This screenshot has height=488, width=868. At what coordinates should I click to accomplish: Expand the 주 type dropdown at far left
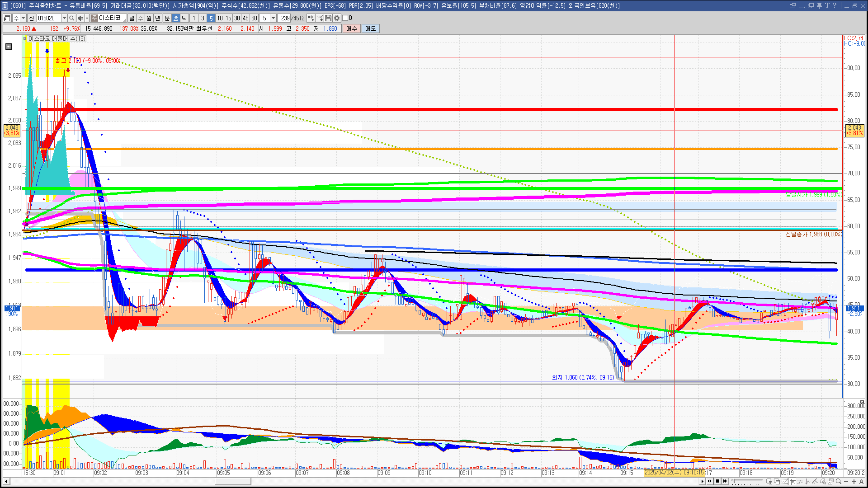click(x=23, y=18)
